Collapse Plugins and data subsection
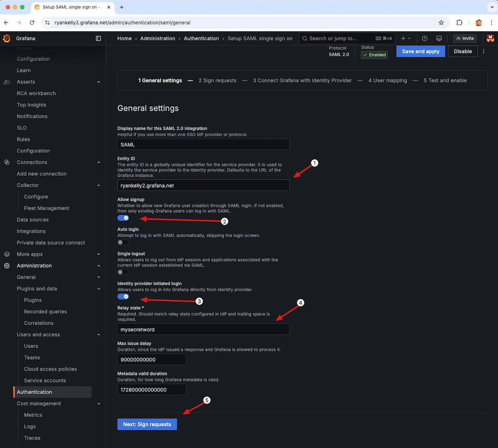The width and height of the screenshot is (498, 448). [99, 289]
